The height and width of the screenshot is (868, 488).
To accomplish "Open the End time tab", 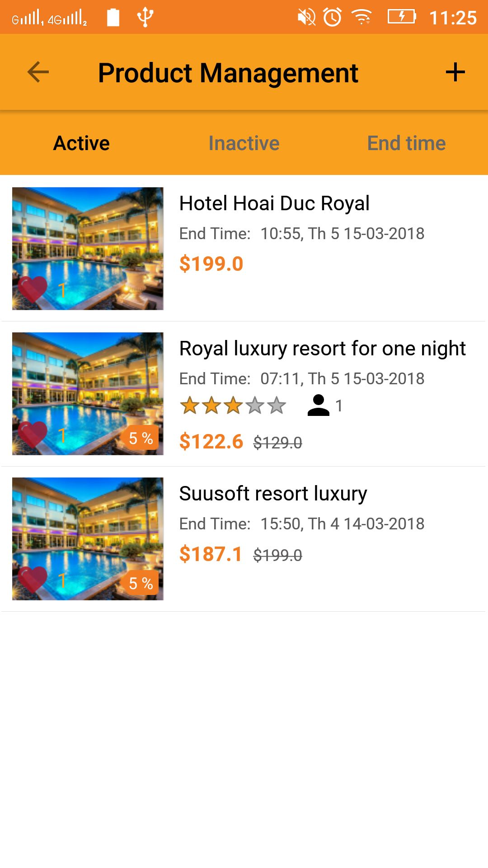I will [406, 143].
